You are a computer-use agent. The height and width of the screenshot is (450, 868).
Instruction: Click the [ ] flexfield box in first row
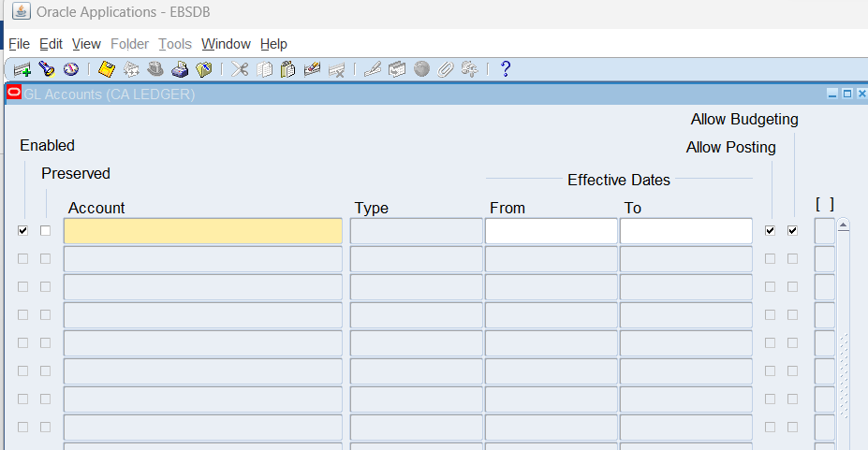[824, 231]
